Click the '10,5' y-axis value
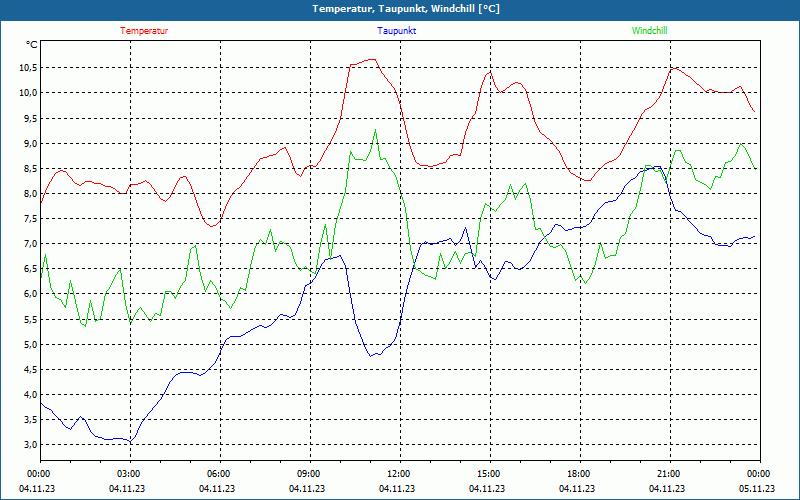The width and height of the screenshot is (800, 500). coord(28,68)
